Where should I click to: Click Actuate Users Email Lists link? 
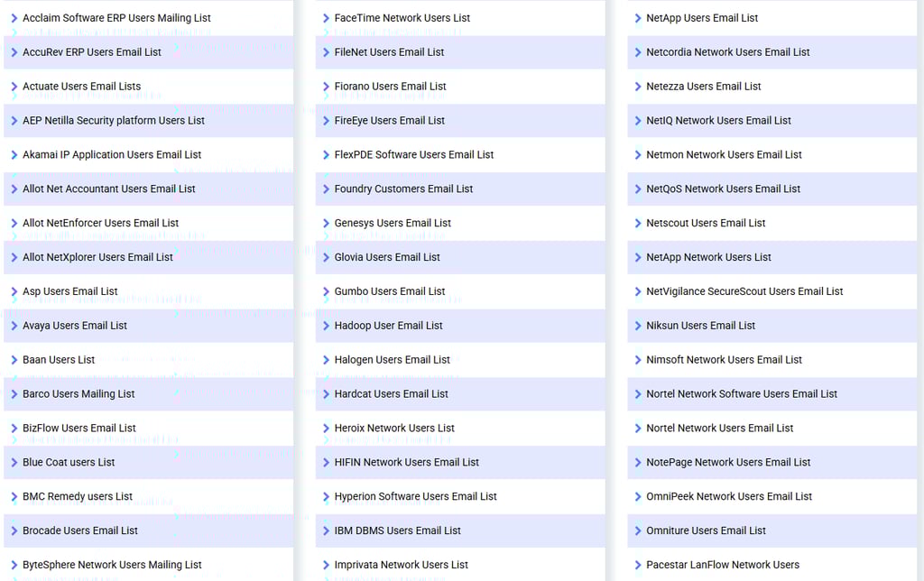click(82, 87)
